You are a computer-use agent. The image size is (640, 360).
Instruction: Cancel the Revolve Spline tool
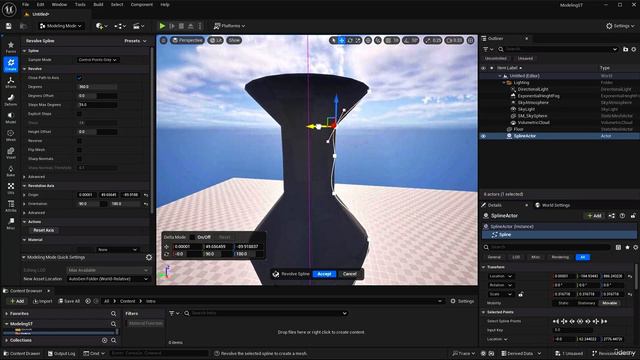click(x=349, y=274)
